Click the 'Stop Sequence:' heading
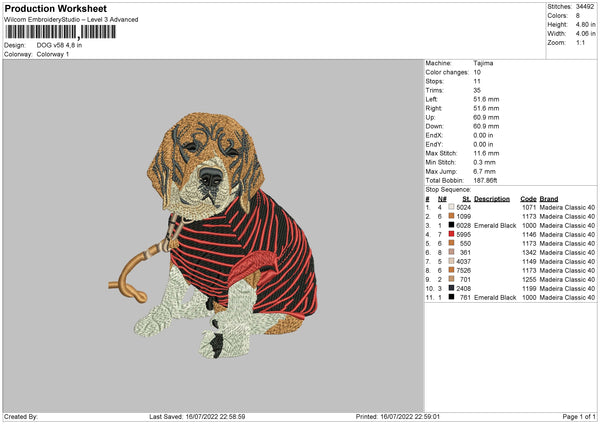Viewport: 600px width, 424px height. tap(448, 189)
